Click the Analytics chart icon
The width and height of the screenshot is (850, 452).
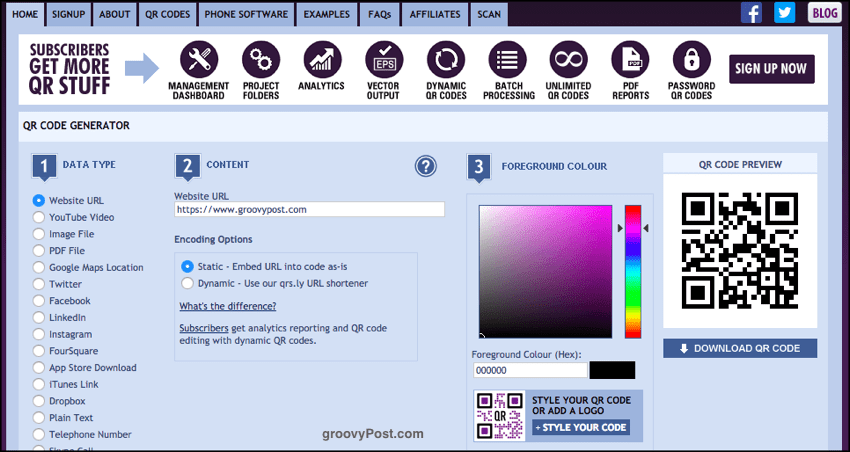323,60
